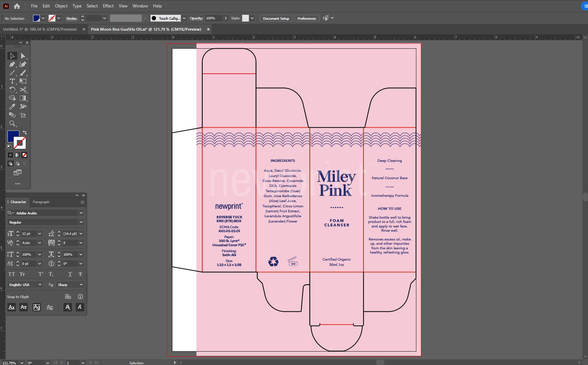588x365 pixels.
Task: Toggle superscript in the Character panel
Action: (x=41, y=274)
